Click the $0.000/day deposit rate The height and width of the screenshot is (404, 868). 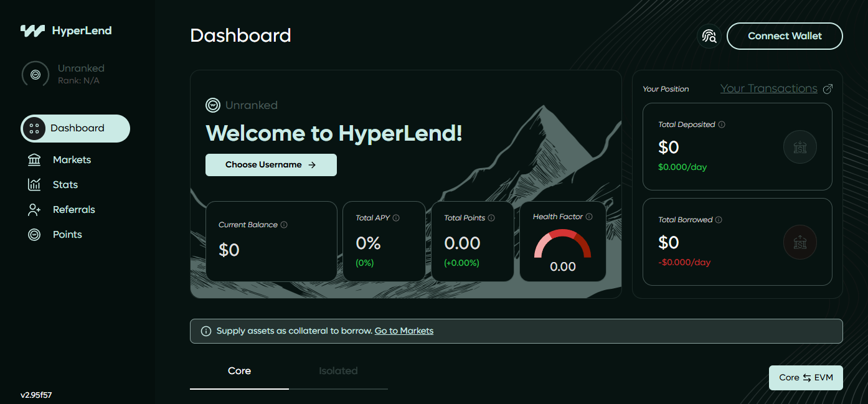(682, 167)
